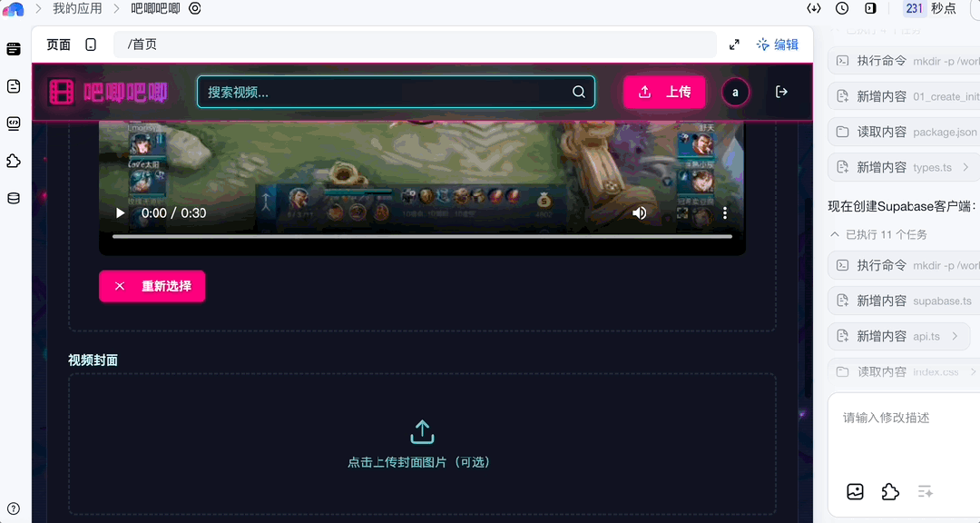Click the logout icon next to avatar a
Screen dimensions: 980x523
(x=781, y=92)
